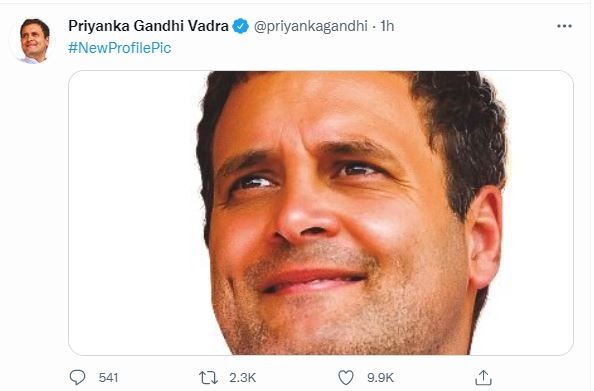The height and width of the screenshot is (391, 594).
Task: Open the attached photo in viewer
Action: (320, 213)
